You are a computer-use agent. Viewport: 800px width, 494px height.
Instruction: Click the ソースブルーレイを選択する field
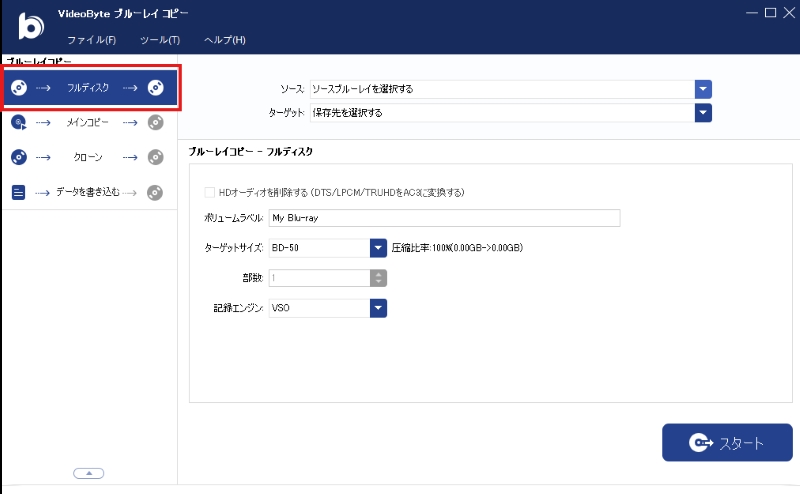[502, 89]
